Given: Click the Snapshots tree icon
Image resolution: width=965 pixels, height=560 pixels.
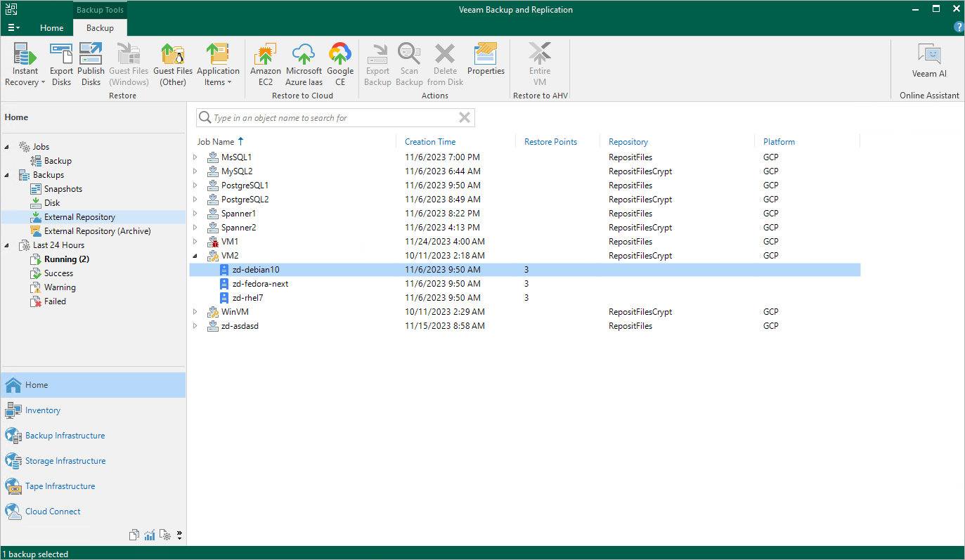Looking at the screenshot, I should point(37,189).
